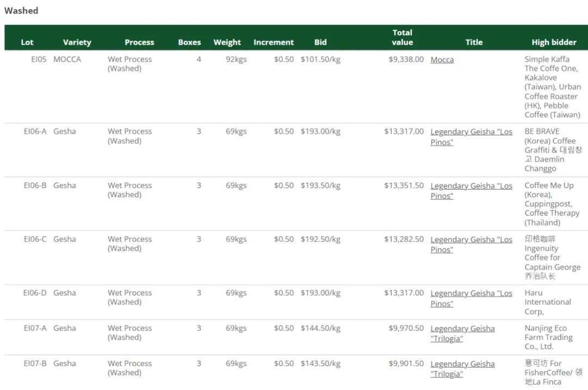Click the $9,338.00 total value

406,59
